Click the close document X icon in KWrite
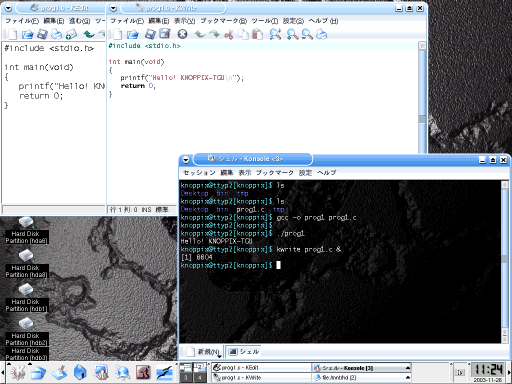Screen dimensions: 512x384 coord(182,34)
